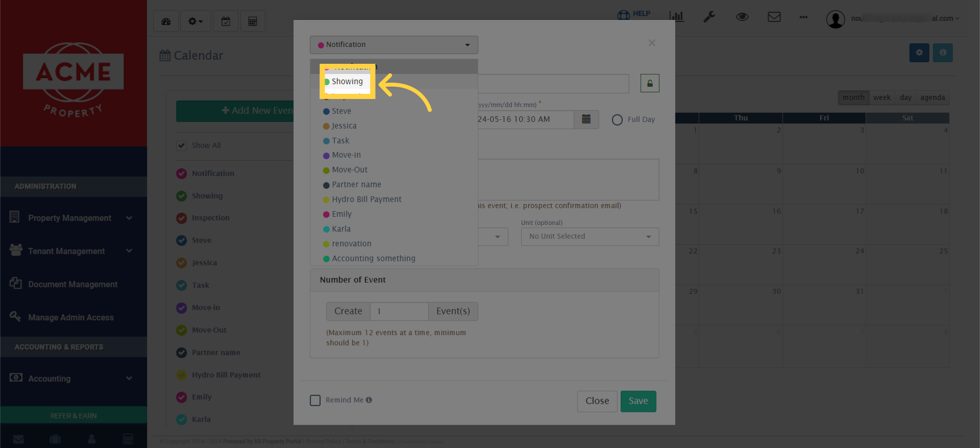
Task: Click the ACME Property logo
Action: click(x=73, y=79)
